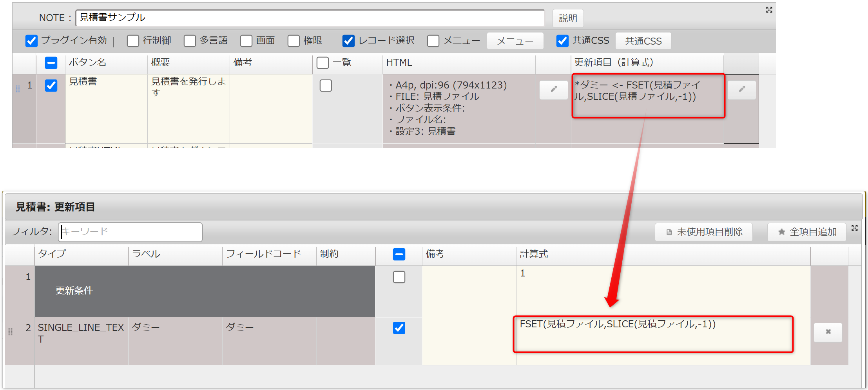Click the 未使用項目削除 button
This screenshot has height=390, width=868.
click(x=704, y=232)
